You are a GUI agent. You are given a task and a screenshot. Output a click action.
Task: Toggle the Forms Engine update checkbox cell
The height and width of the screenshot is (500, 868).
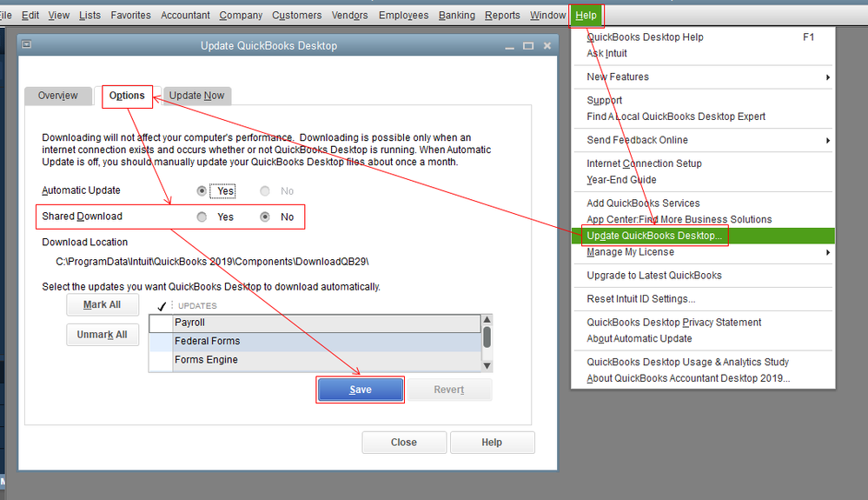(161, 360)
